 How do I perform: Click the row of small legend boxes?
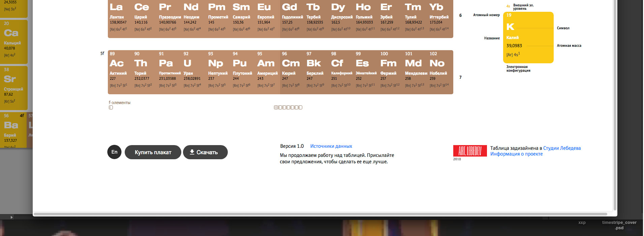pos(288,107)
